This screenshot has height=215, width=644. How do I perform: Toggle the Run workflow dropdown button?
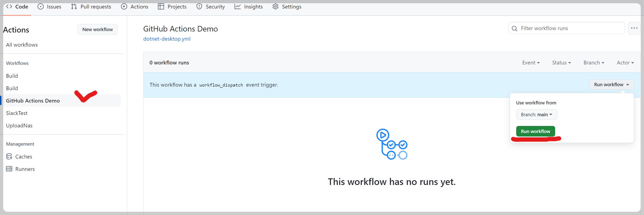[x=612, y=84]
